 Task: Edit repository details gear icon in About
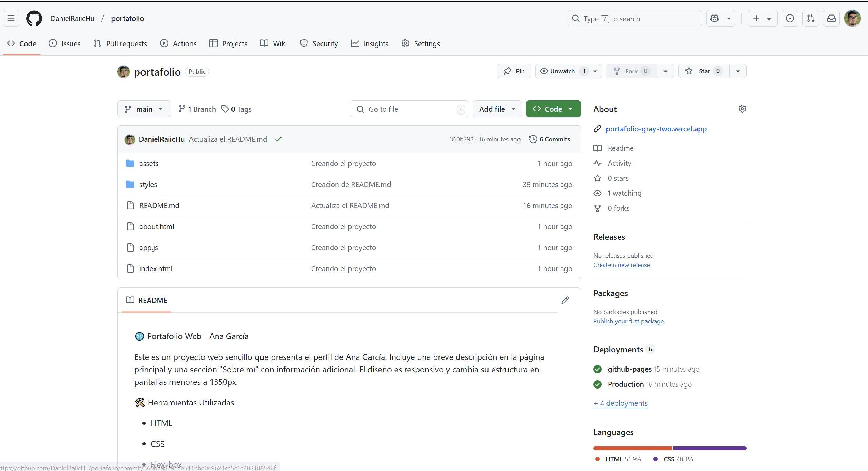click(742, 109)
